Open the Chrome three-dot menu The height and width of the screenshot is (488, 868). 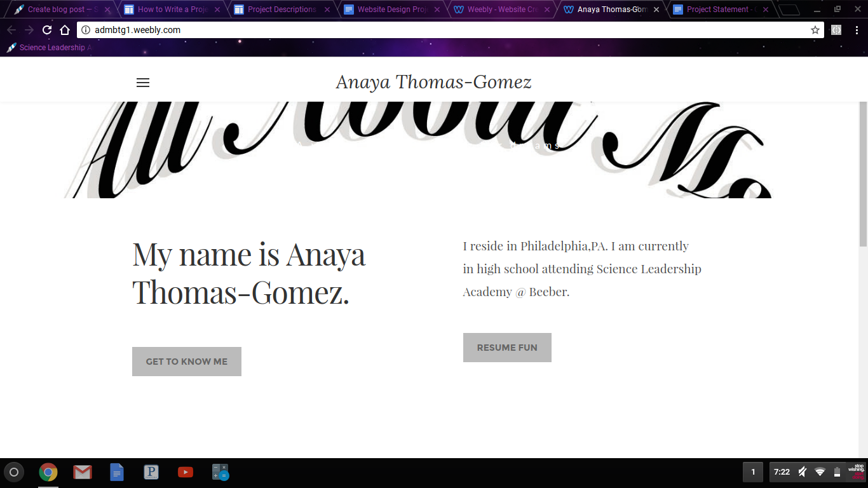tap(856, 30)
